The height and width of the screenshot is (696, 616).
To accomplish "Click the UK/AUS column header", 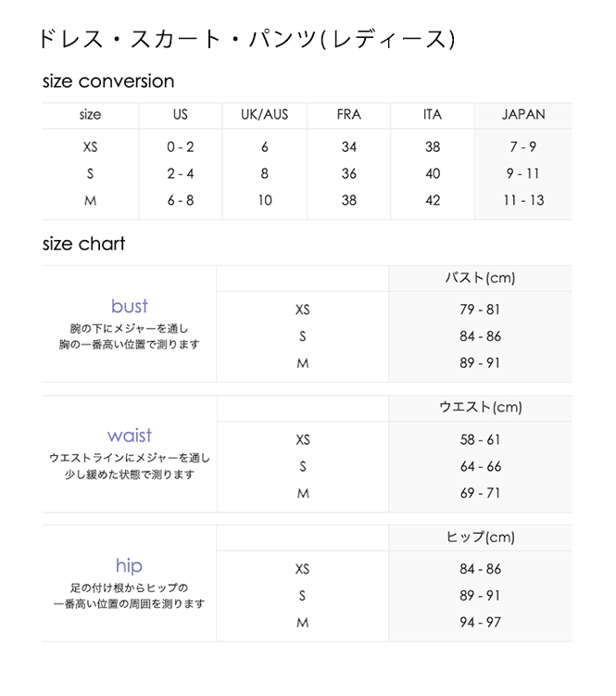I will click(265, 115).
